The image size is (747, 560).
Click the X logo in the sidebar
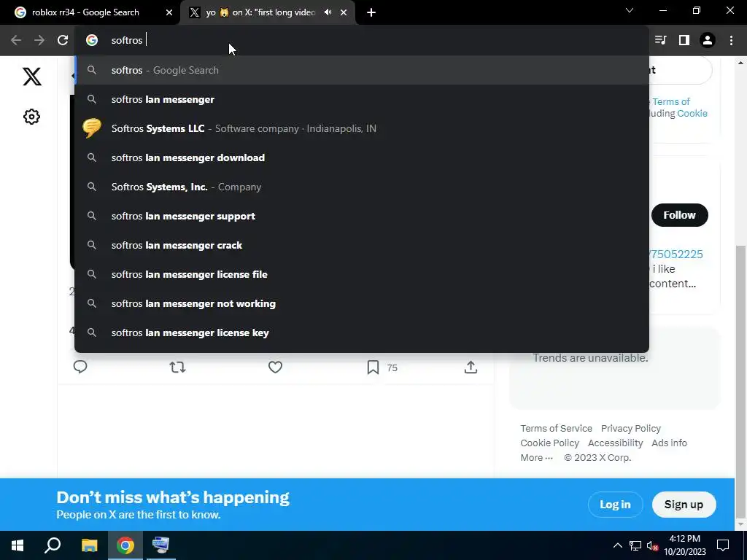32,76
